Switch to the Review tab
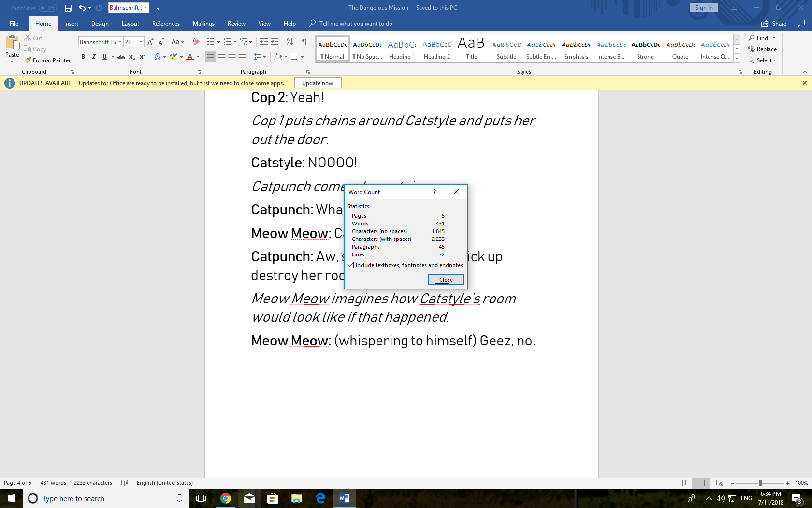Image resolution: width=812 pixels, height=508 pixels. (236, 24)
